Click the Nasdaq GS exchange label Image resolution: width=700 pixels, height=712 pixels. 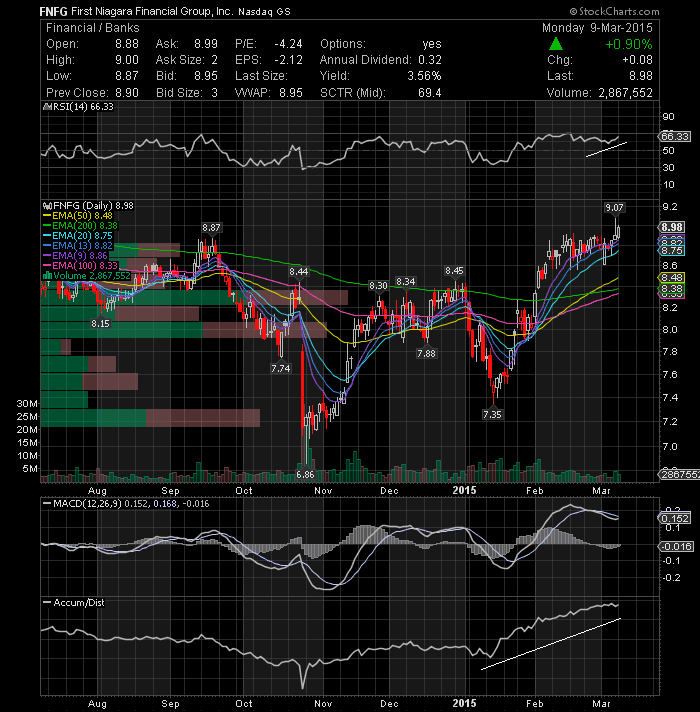264,12
